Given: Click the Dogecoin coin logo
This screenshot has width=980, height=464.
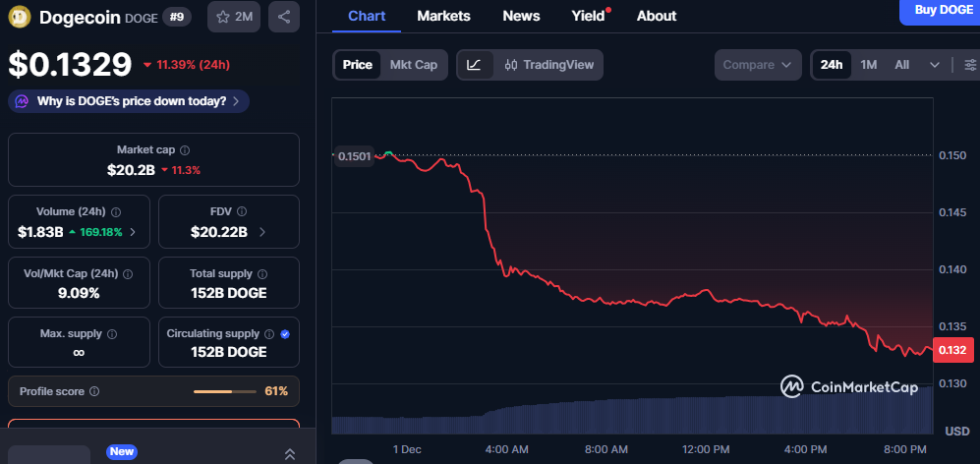Looking at the screenshot, I should pyautogui.click(x=19, y=17).
